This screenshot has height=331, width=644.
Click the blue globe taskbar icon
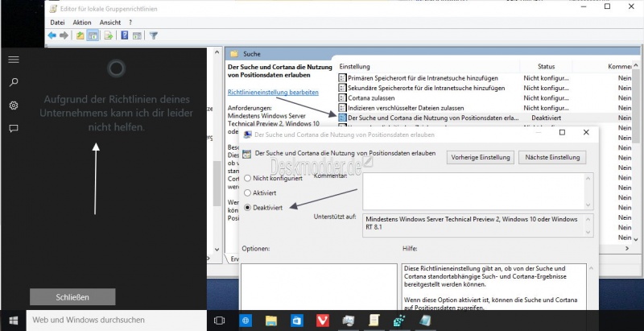(246, 321)
